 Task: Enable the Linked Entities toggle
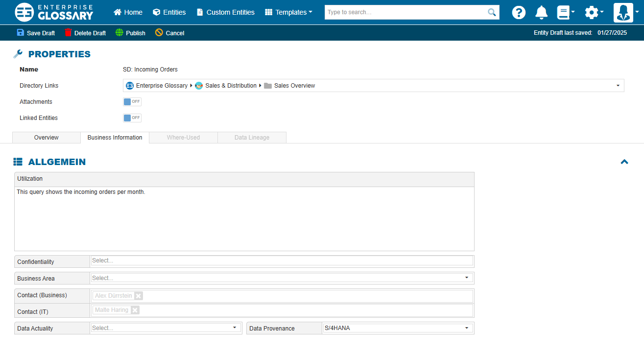coord(132,118)
